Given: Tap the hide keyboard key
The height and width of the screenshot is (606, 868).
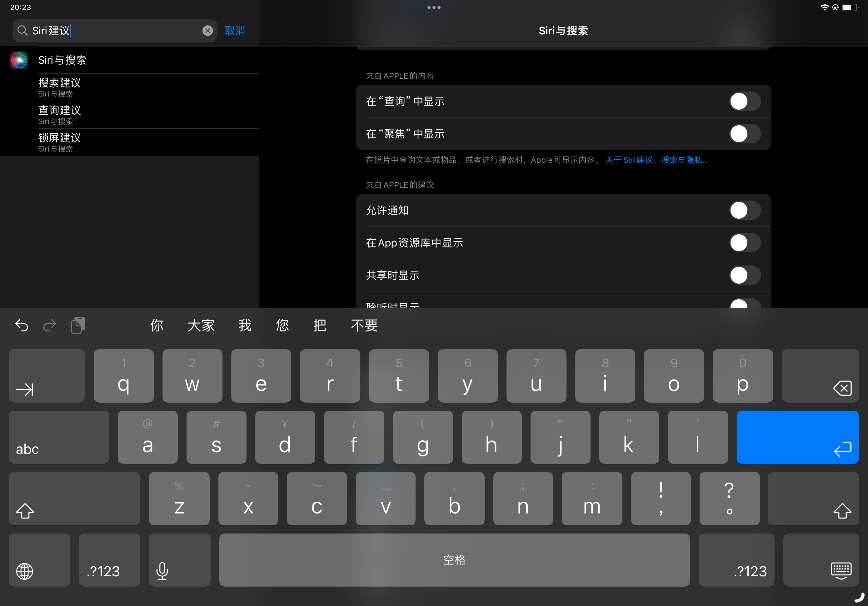Looking at the screenshot, I should (x=821, y=560).
